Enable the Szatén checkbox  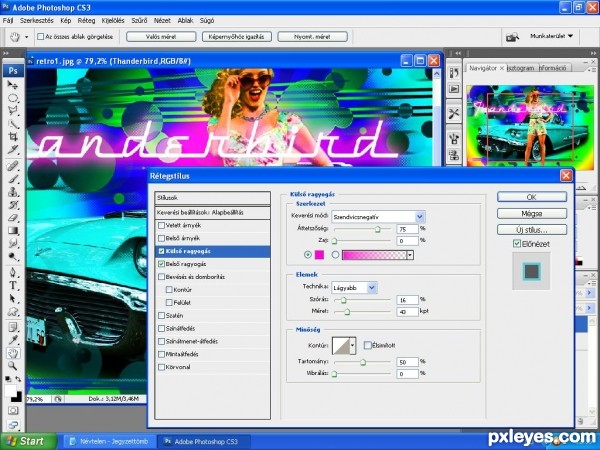click(161, 316)
